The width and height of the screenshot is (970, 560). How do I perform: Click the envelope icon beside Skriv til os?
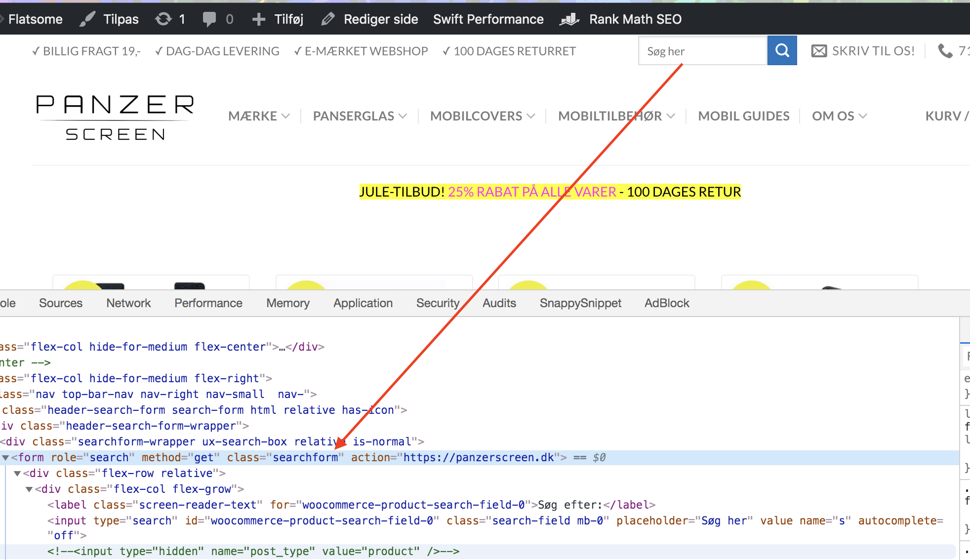pyautogui.click(x=819, y=51)
